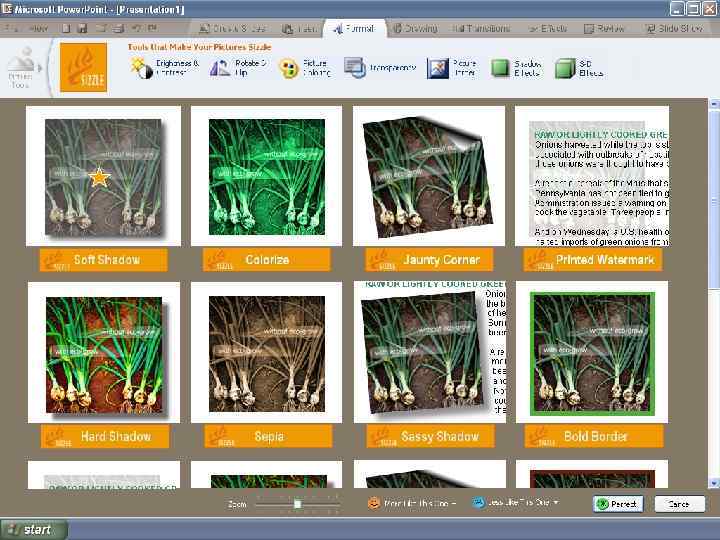The width and height of the screenshot is (720, 540).
Task: Click the Zoom slider handle
Action: coord(298,504)
